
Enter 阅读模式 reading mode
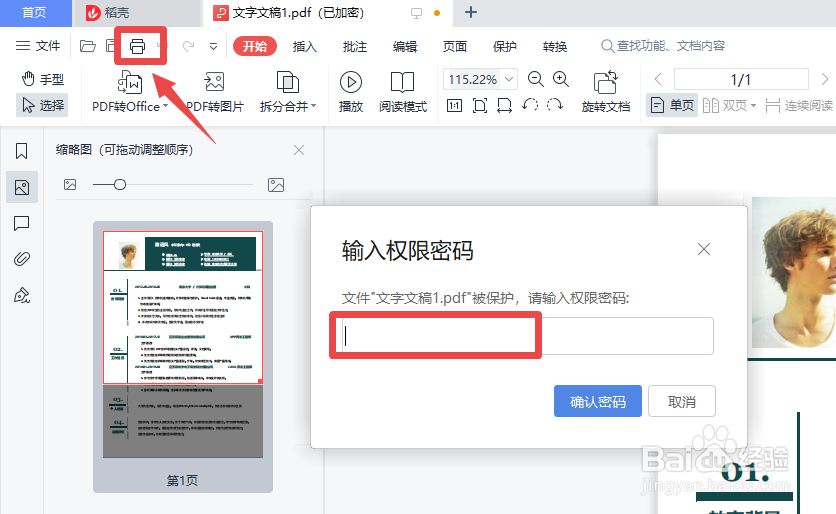[403, 92]
